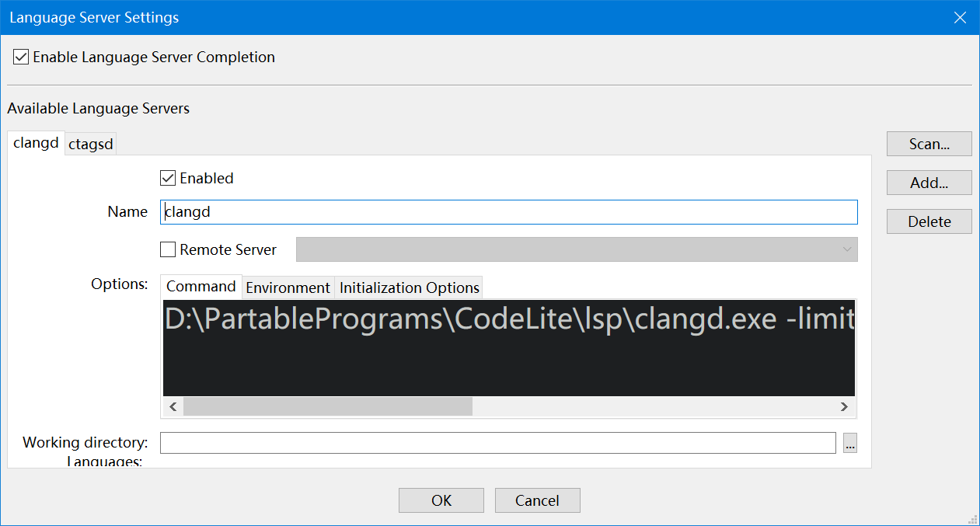This screenshot has width=980, height=526.
Task: Toggle Enable Language Server Completion checkbox
Action: point(22,57)
